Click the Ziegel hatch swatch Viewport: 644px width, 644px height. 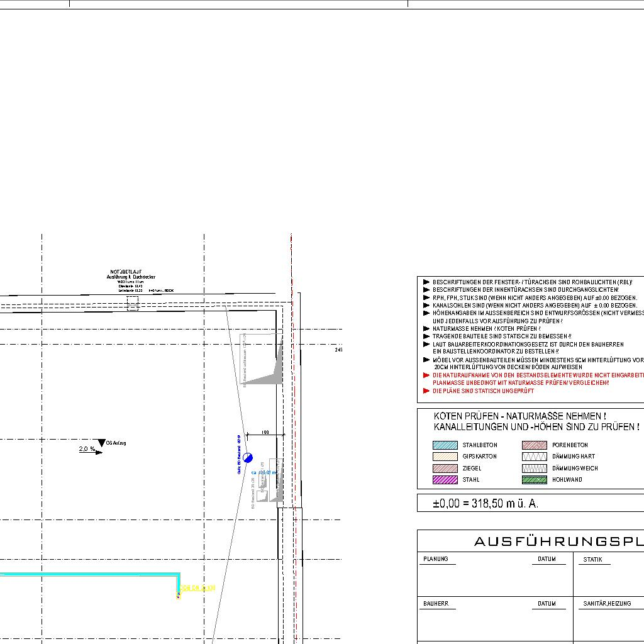point(445,469)
